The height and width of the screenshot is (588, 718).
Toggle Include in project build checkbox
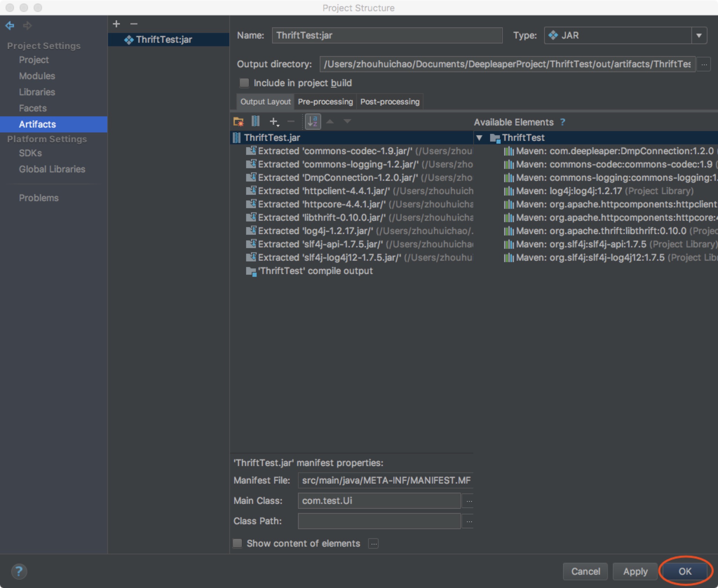coord(244,83)
